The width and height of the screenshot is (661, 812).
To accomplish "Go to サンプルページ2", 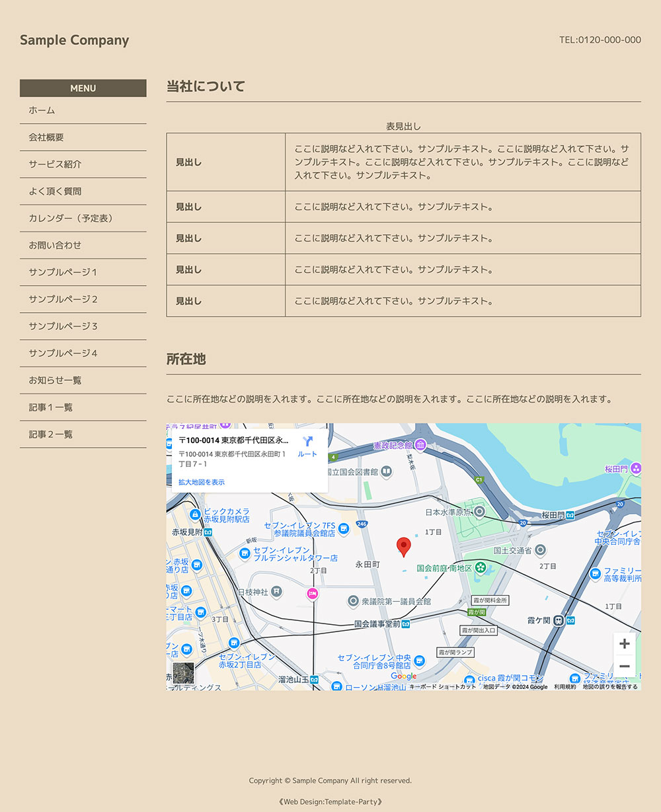I will pos(83,300).
